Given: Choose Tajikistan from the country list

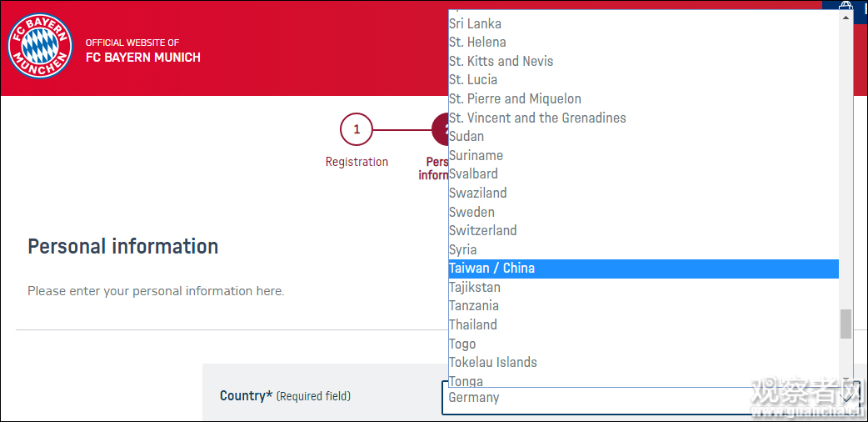Looking at the screenshot, I should pyautogui.click(x=475, y=288).
